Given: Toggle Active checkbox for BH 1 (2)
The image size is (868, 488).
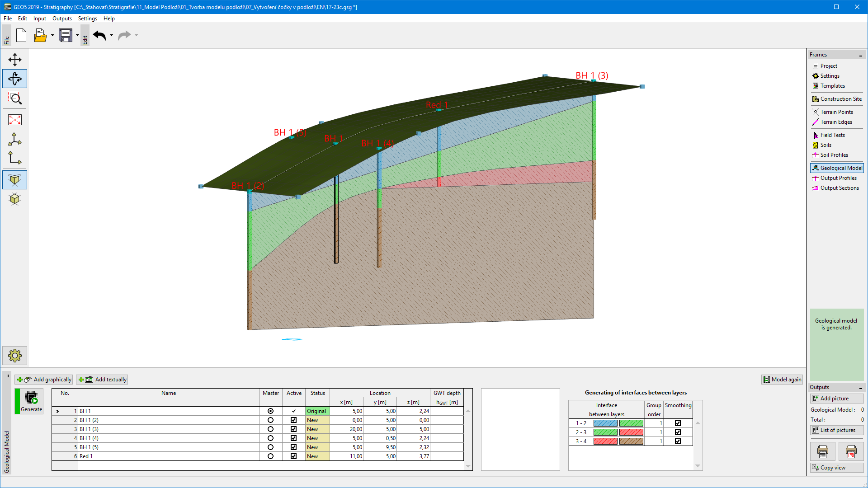Looking at the screenshot, I should (x=293, y=420).
